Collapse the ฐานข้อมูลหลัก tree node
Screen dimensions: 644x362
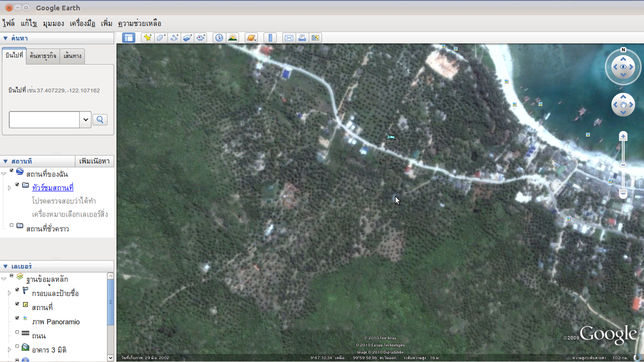coord(4,279)
